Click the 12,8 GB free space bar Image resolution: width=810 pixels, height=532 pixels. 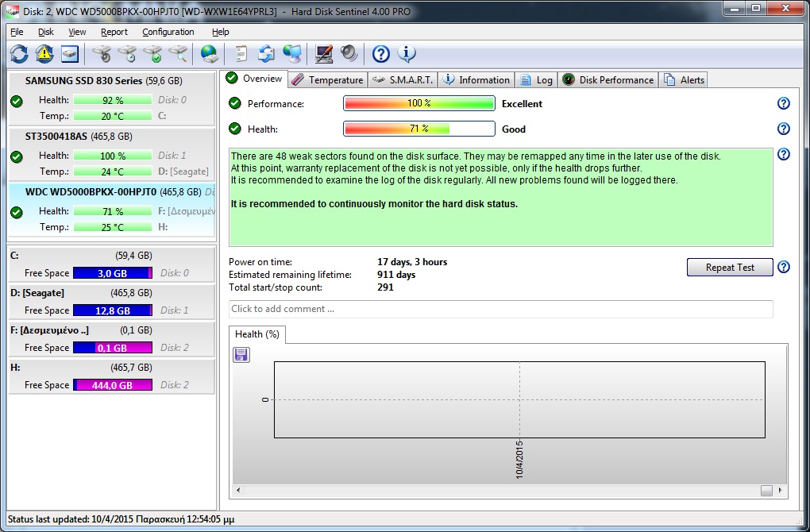tap(113, 310)
